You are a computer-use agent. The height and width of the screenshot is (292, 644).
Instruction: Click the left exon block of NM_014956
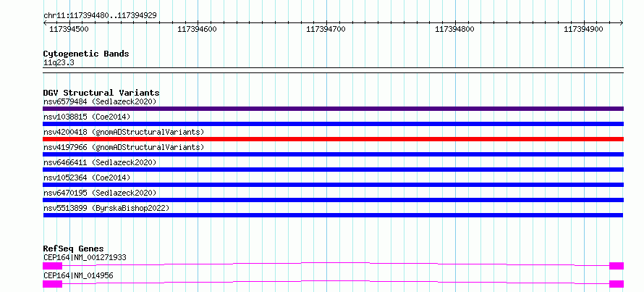[52, 284]
